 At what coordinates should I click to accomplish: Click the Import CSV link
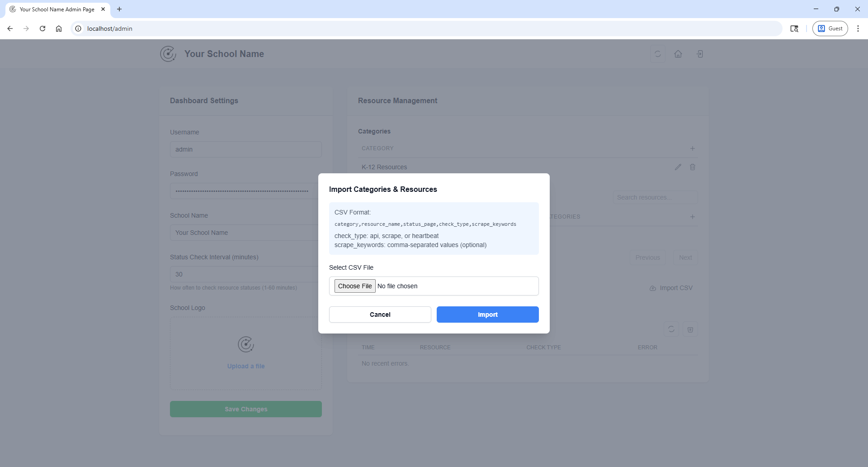click(x=671, y=288)
